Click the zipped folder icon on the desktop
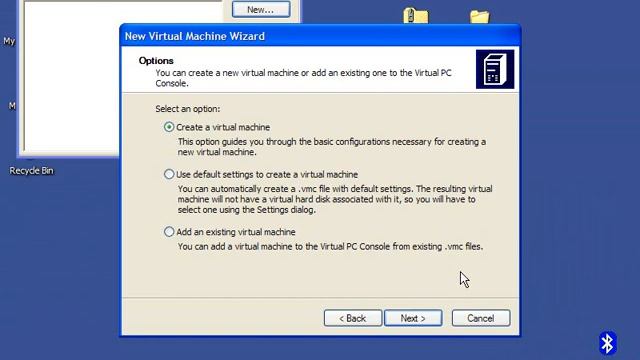 click(416, 16)
